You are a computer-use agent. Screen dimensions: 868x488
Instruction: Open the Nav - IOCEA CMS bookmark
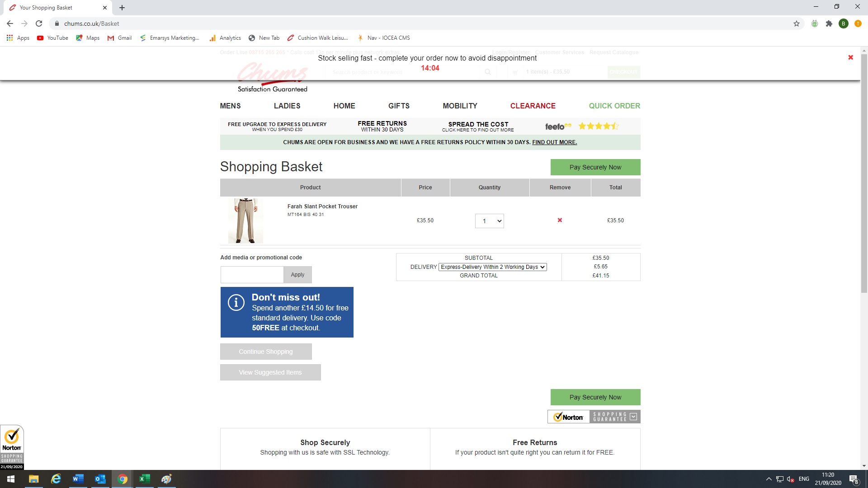coord(383,38)
